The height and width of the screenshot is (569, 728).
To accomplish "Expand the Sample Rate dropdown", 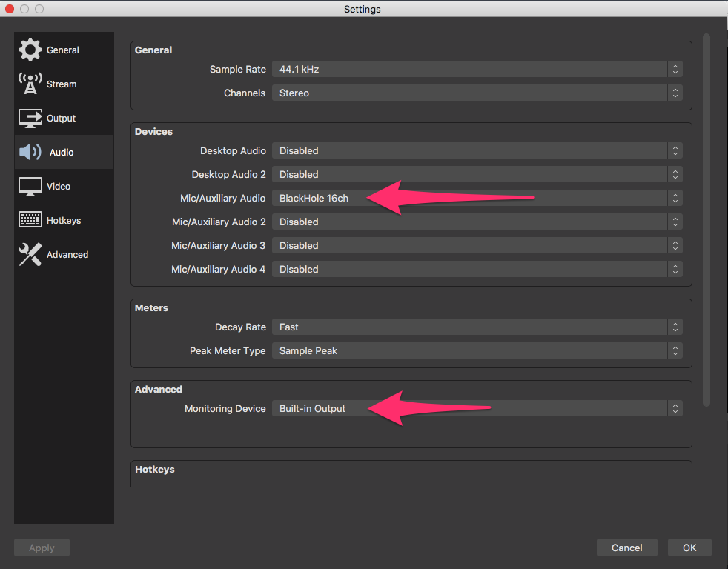I will 477,69.
